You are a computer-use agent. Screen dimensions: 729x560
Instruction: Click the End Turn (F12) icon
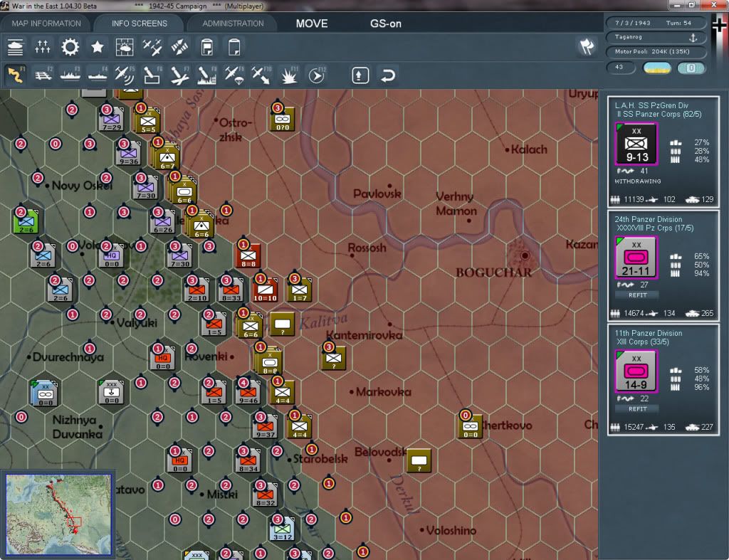point(317,75)
